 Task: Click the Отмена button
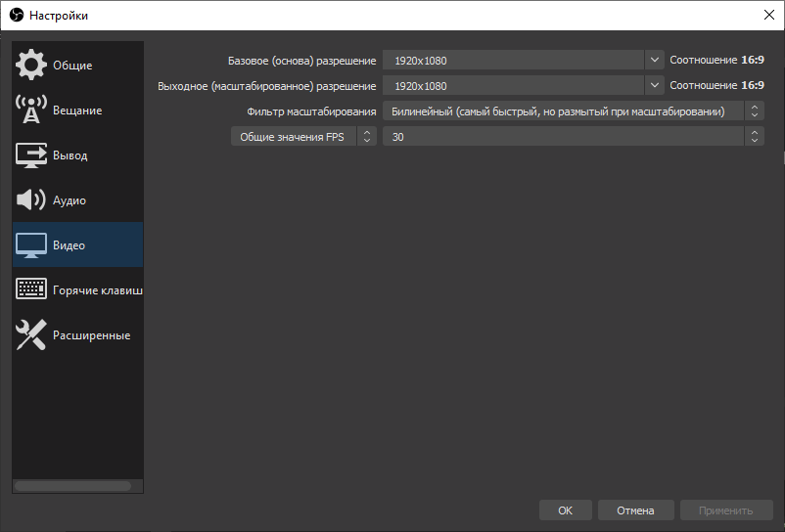tap(634, 510)
